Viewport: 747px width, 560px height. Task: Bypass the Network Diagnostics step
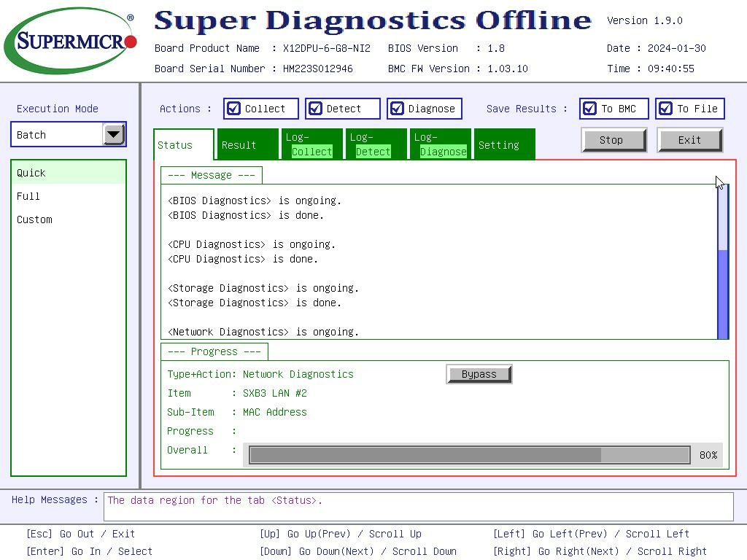pos(479,373)
